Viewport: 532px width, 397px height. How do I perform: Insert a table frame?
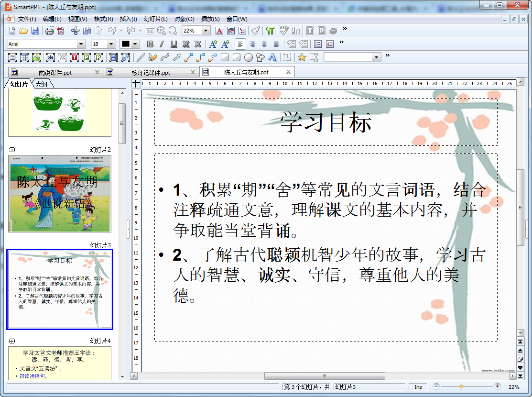point(24,57)
